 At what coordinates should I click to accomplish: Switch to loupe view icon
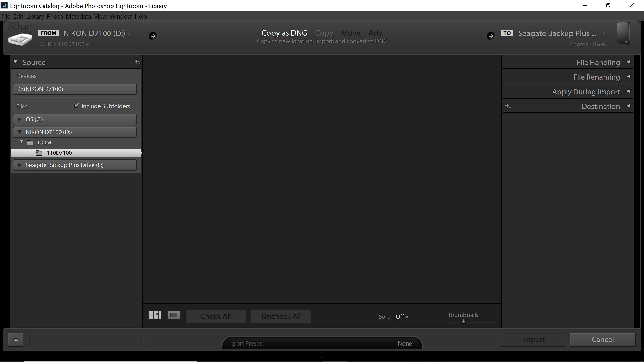point(173,315)
